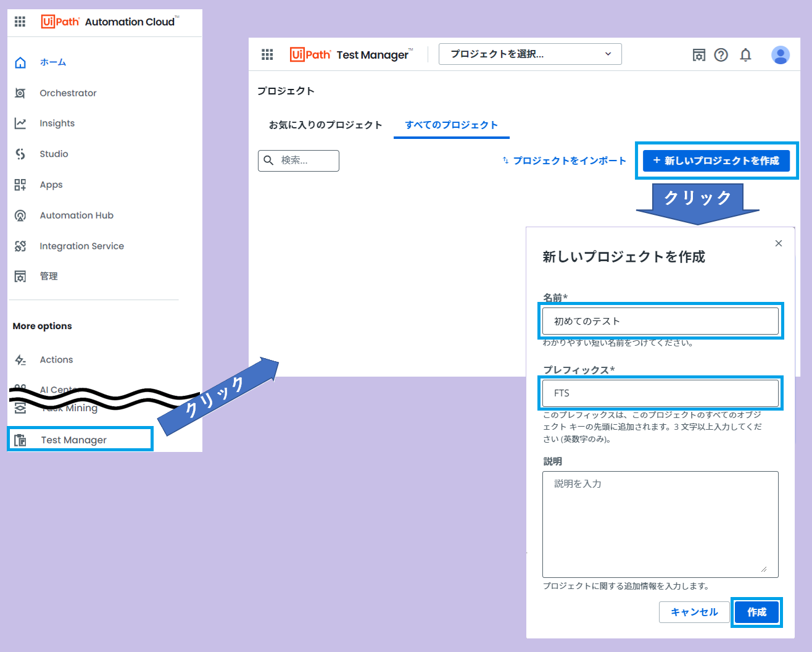Screen dimensions: 812x652
Task: Switch to お気に入りのプロジェクト tab
Action: point(326,125)
